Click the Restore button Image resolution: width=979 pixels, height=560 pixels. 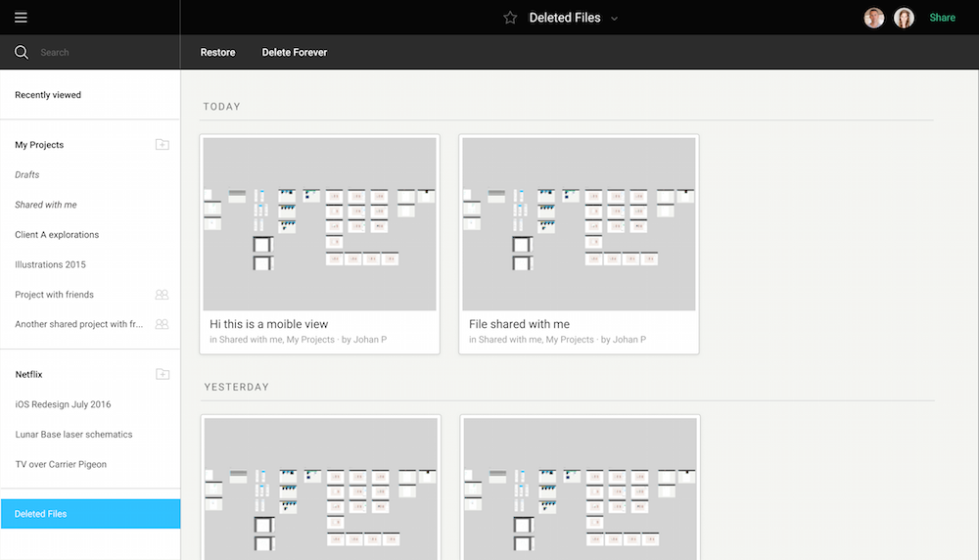218,53
